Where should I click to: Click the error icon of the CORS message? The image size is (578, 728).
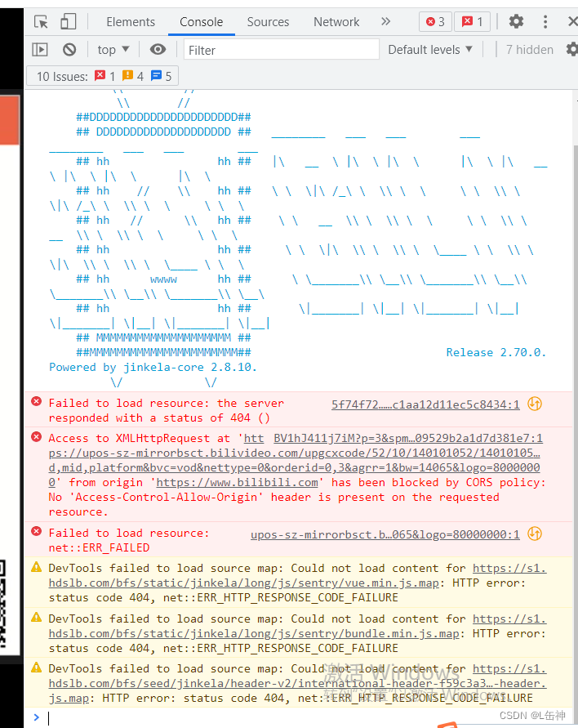tap(36, 437)
